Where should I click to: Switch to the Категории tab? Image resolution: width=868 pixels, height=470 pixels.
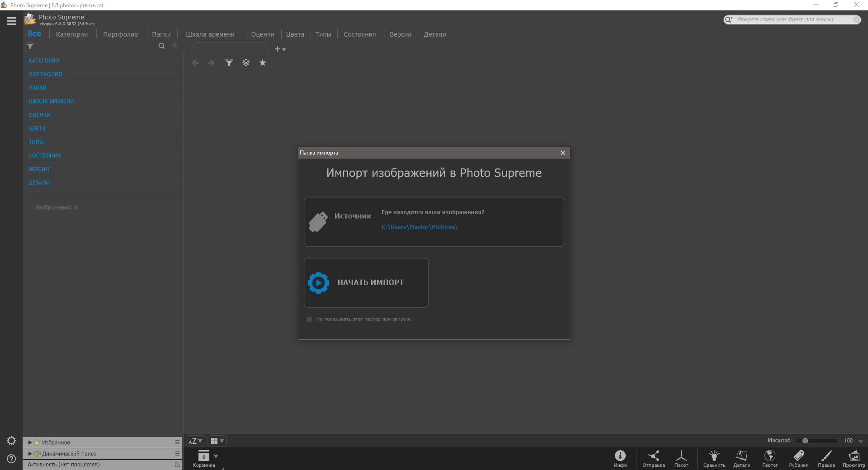pos(72,34)
